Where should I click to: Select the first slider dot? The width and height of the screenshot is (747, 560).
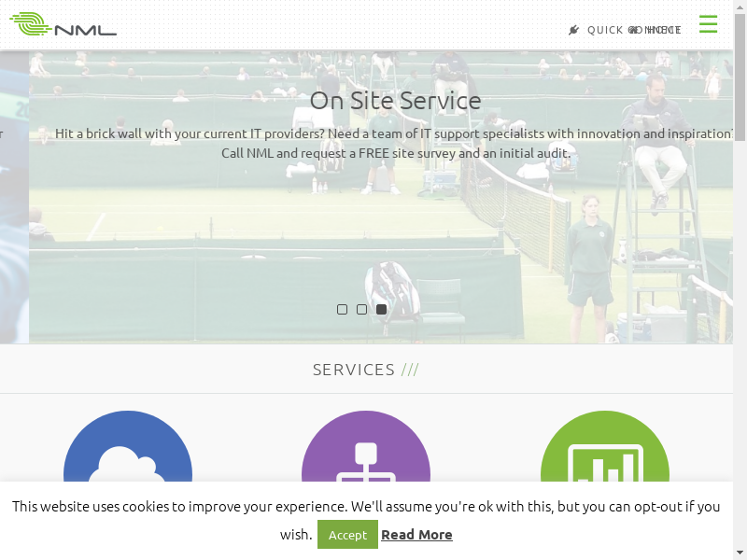(342, 309)
